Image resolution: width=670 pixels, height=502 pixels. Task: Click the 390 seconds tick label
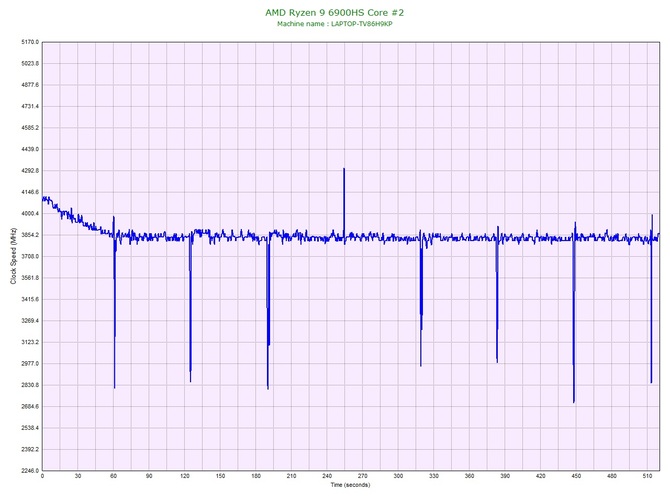click(x=505, y=476)
